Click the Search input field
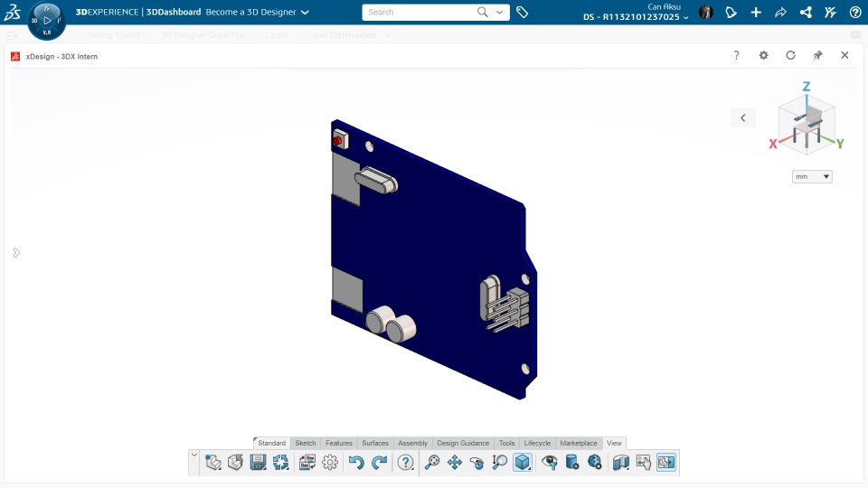Image resolution: width=868 pixels, height=488 pixels. tap(419, 12)
